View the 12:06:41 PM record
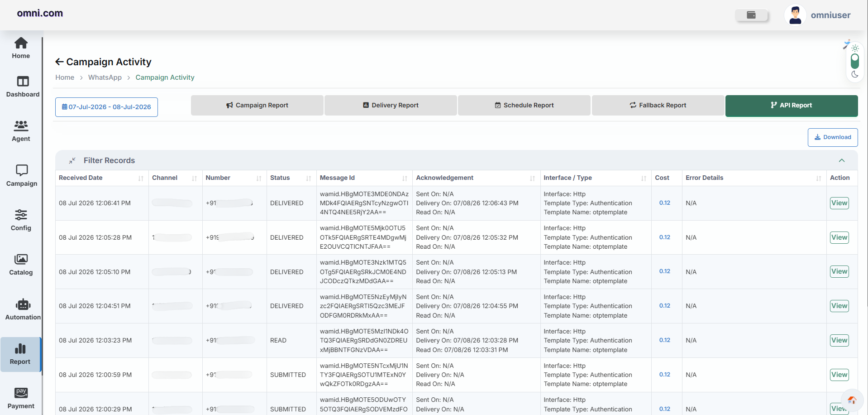This screenshot has width=868, height=415. 839,203
